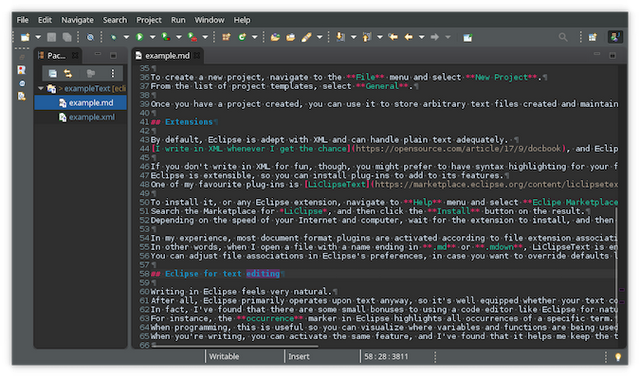Image resolution: width=640 pixels, height=377 pixels.
Task: Click the Previous Annotation up-arrow icon
Action: [367, 37]
